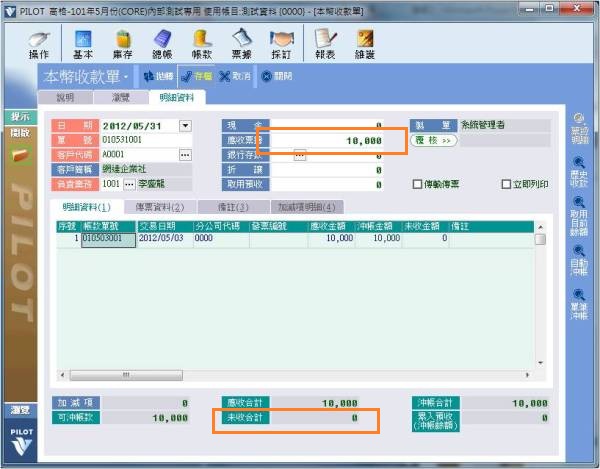Switch to the 瀏覽 tab

click(x=121, y=98)
